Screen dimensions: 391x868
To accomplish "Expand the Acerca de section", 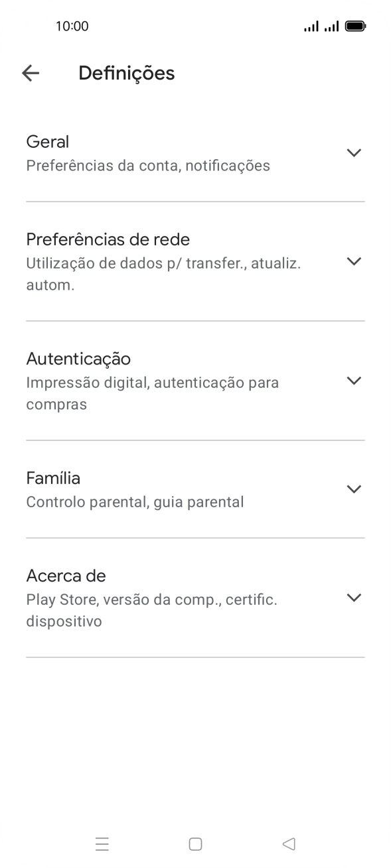I will (x=354, y=597).
